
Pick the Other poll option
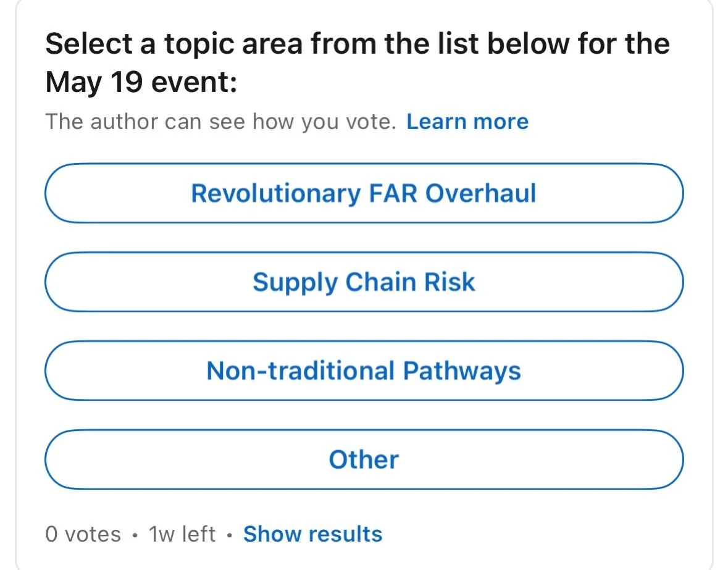(364, 459)
